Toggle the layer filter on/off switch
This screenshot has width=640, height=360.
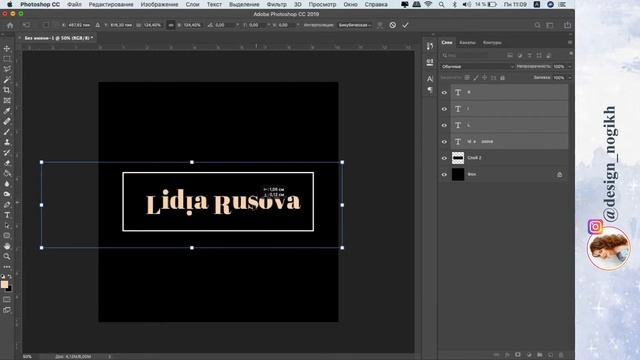coord(571,53)
